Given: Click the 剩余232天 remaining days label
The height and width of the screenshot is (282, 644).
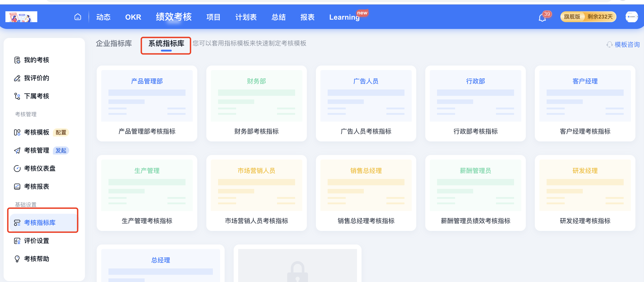Looking at the screenshot, I should pyautogui.click(x=600, y=17).
